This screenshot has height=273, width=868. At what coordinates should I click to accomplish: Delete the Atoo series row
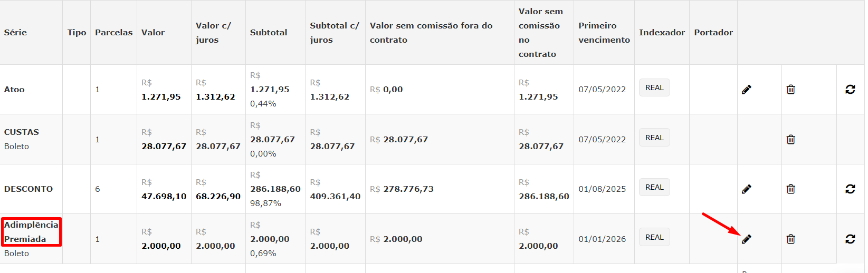tap(790, 90)
